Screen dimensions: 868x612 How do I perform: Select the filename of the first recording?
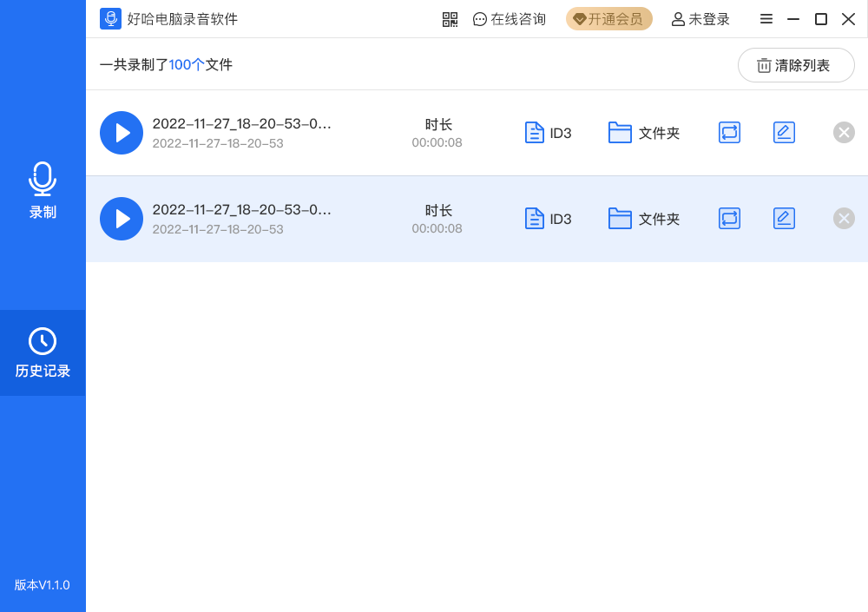click(x=241, y=123)
